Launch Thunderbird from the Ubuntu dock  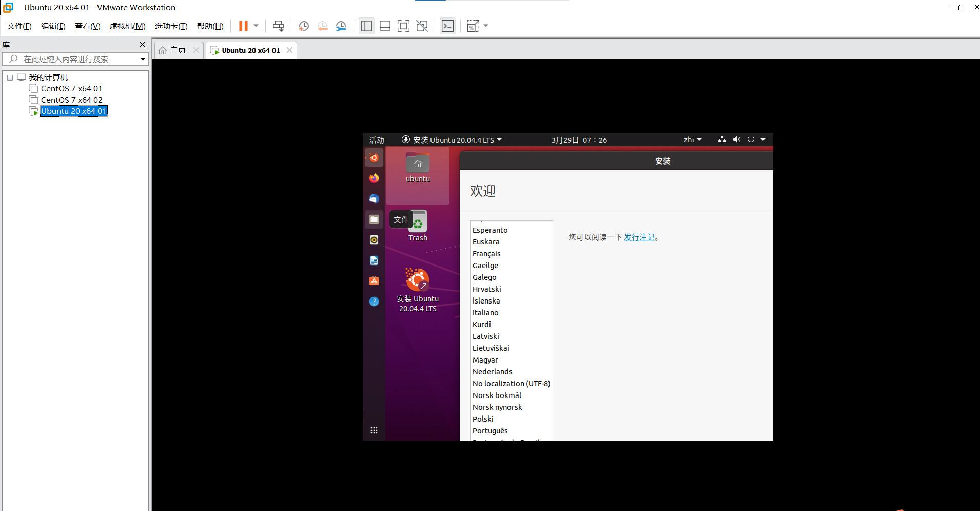click(x=374, y=199)
